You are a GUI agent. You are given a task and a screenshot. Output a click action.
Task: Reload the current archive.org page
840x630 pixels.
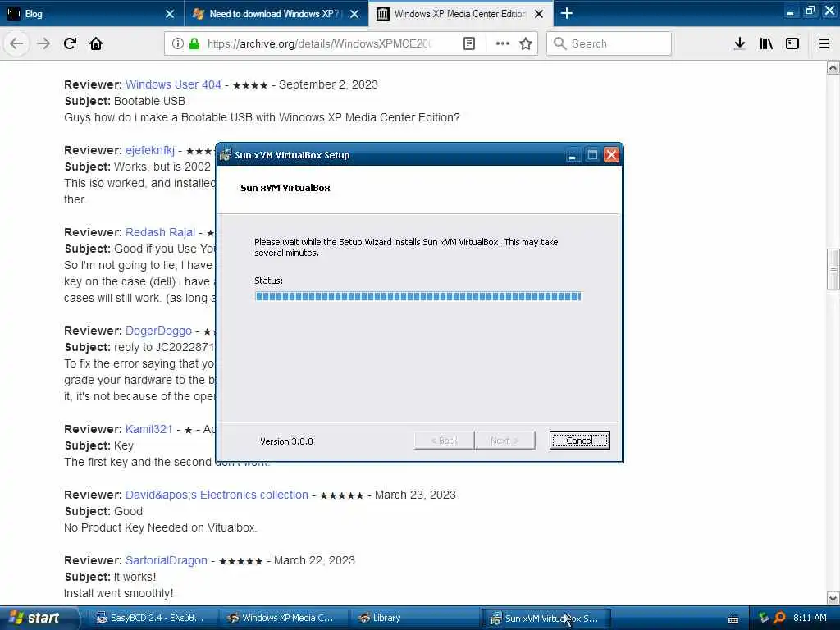pos(71,43)
